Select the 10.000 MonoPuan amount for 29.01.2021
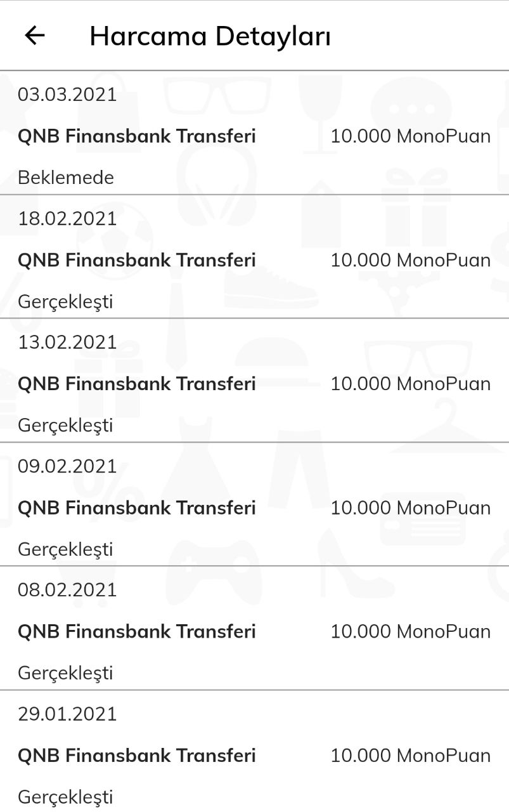The image size is (509, 812). tap(411, 756)
